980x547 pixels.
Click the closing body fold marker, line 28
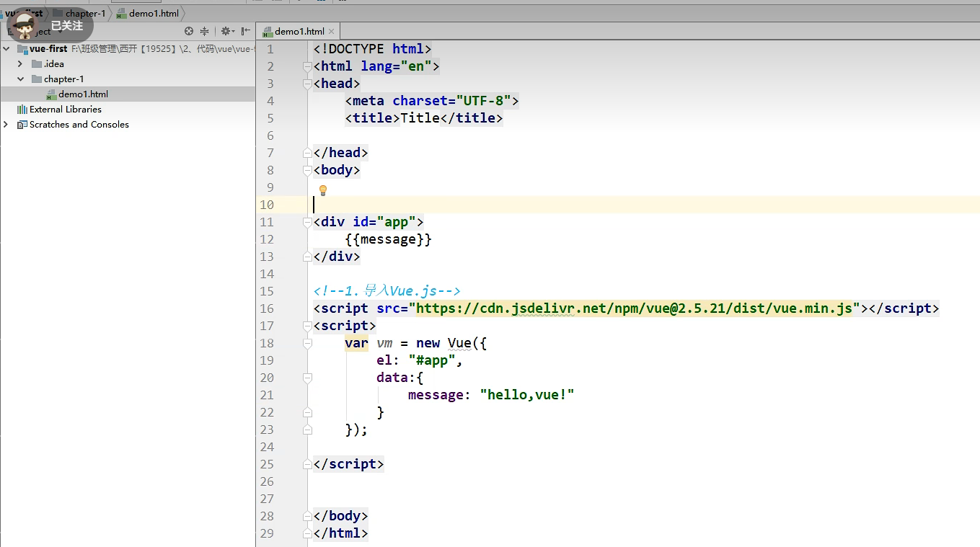pos(307,516)
